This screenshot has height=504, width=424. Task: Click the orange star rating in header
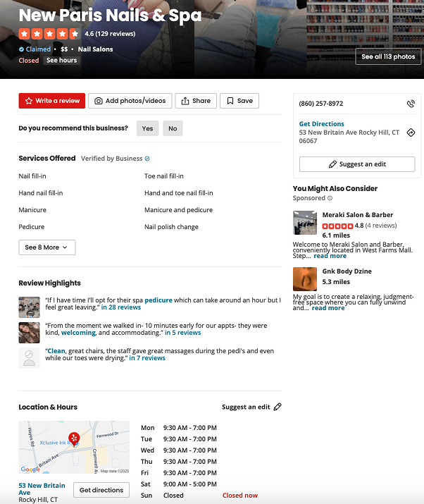[49, 34]
